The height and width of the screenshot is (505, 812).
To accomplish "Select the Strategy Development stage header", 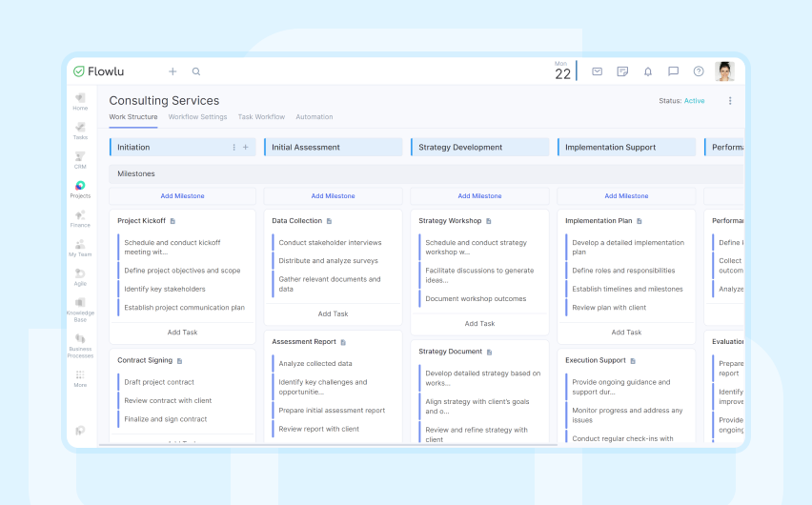I will [479, 147].
